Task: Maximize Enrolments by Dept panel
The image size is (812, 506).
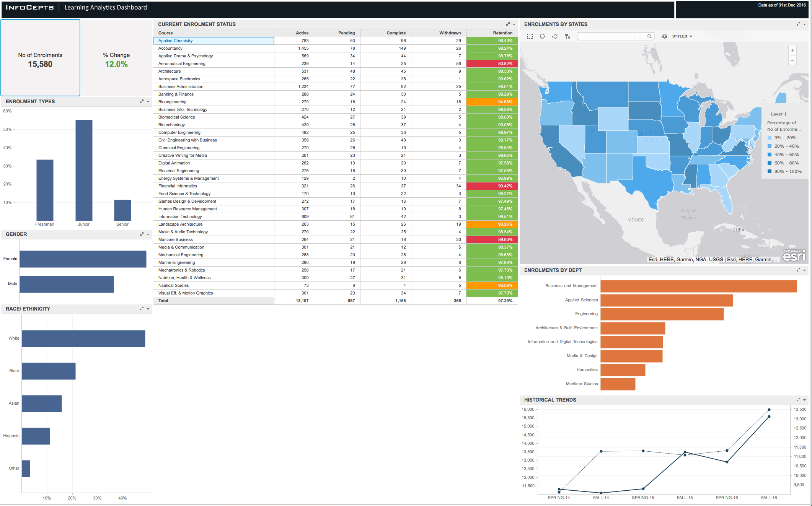Action: (x=798, y=270)
